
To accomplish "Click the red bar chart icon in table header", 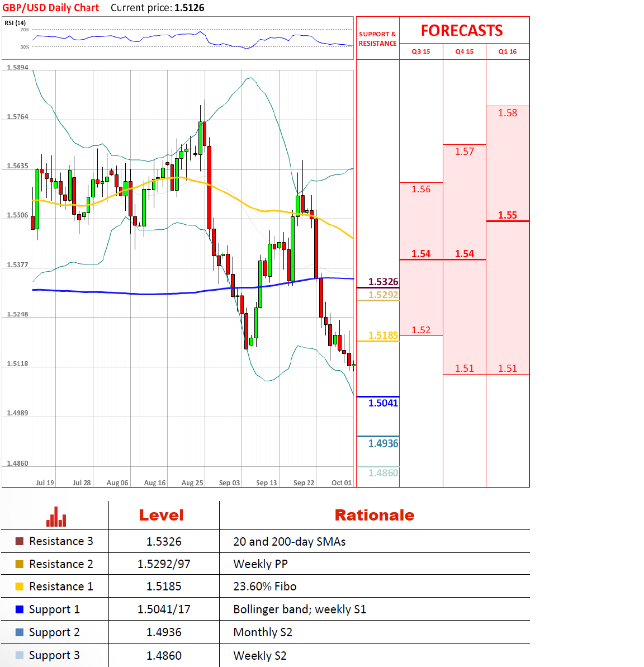I will pos(56,517).
